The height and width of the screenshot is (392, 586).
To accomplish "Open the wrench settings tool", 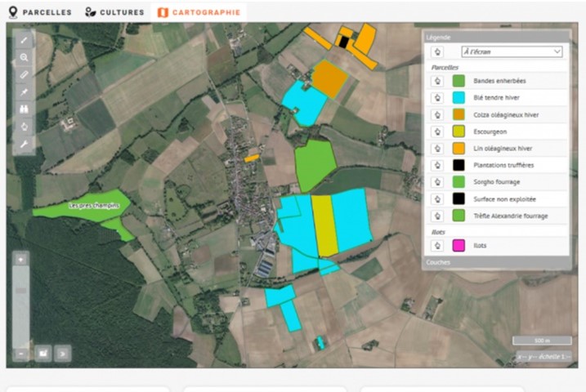I will pos(24,144).
